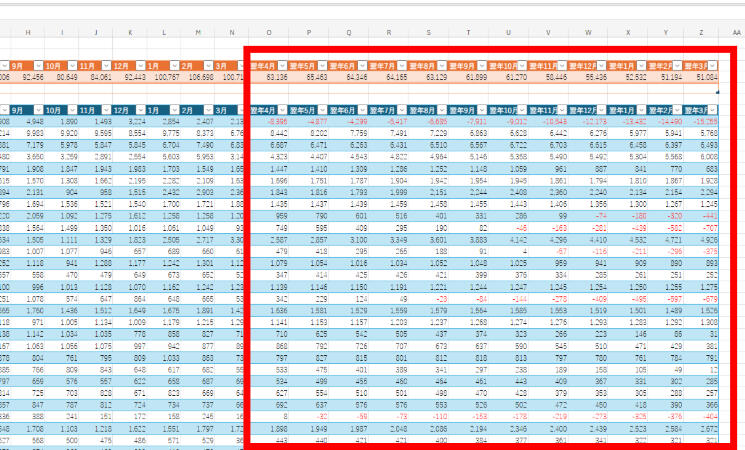Open the 9月 filter dropdown in orange header row

(38, 66)
